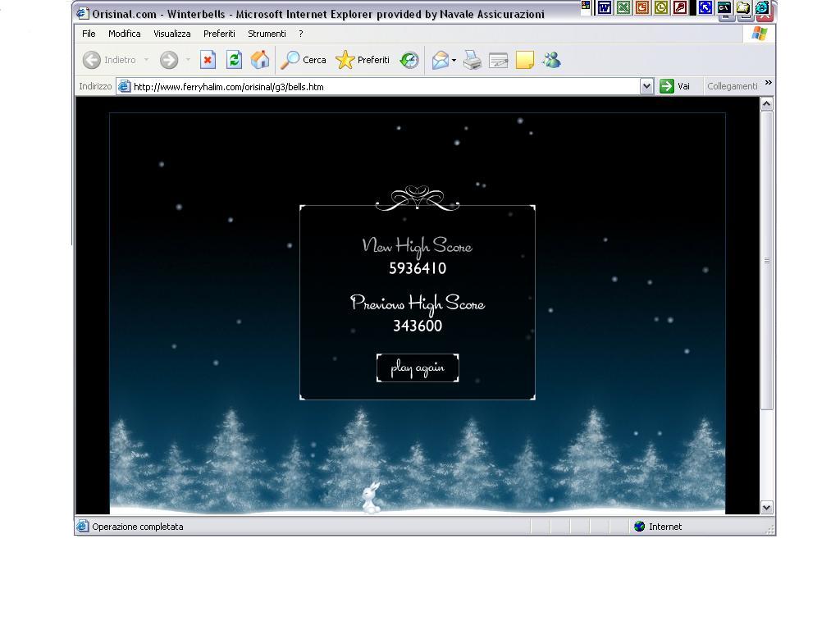Screen dimensions: 840x630
Task: Open the Modifica menu
Action: click(x=125, y=34)
